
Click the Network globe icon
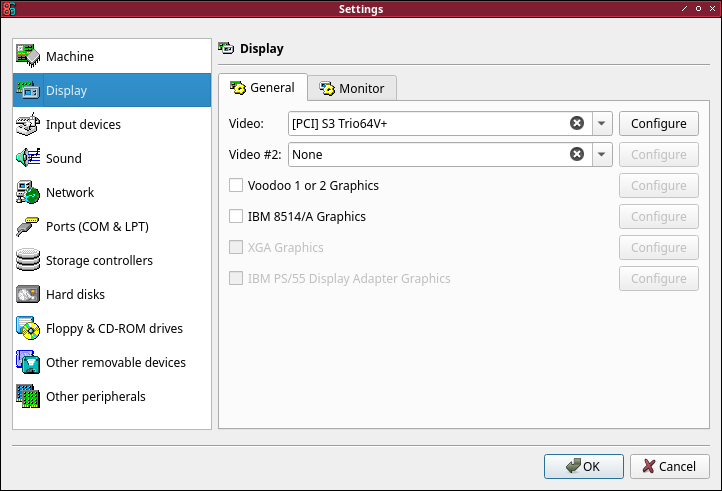[28, 192]
